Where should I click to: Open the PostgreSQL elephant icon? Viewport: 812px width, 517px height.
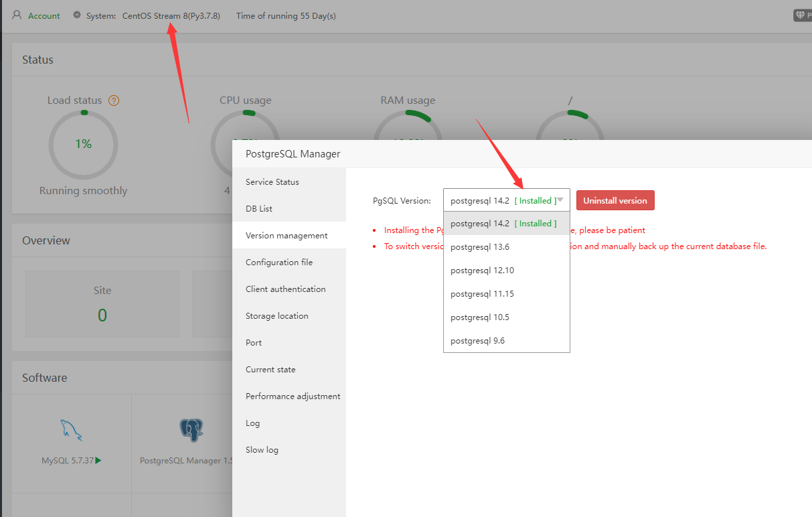[191, 430]
